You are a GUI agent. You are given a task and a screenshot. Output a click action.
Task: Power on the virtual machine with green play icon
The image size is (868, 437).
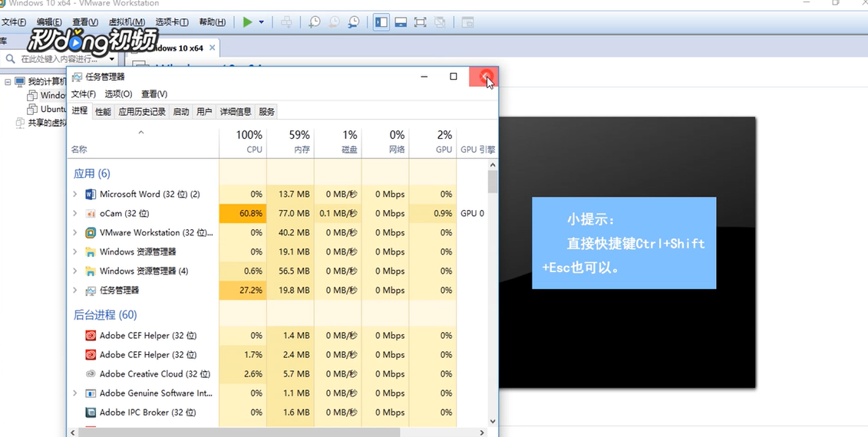[247, 22]
